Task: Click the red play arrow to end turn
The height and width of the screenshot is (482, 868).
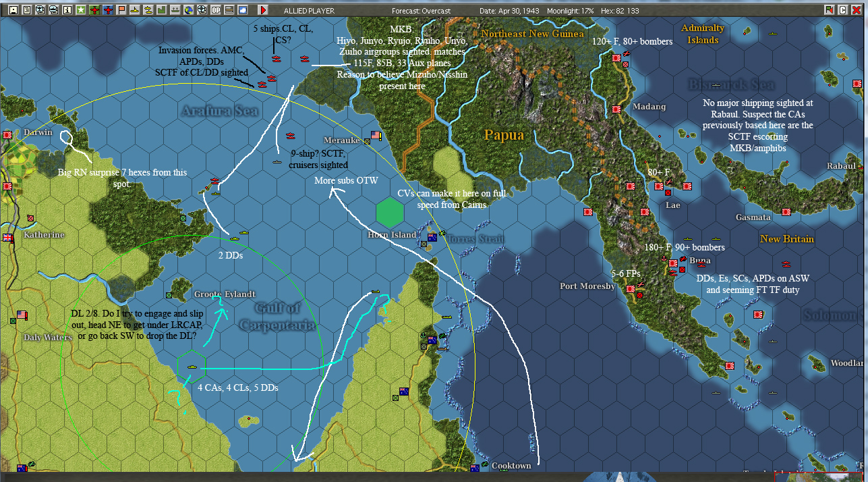Action: pos(263,10)
